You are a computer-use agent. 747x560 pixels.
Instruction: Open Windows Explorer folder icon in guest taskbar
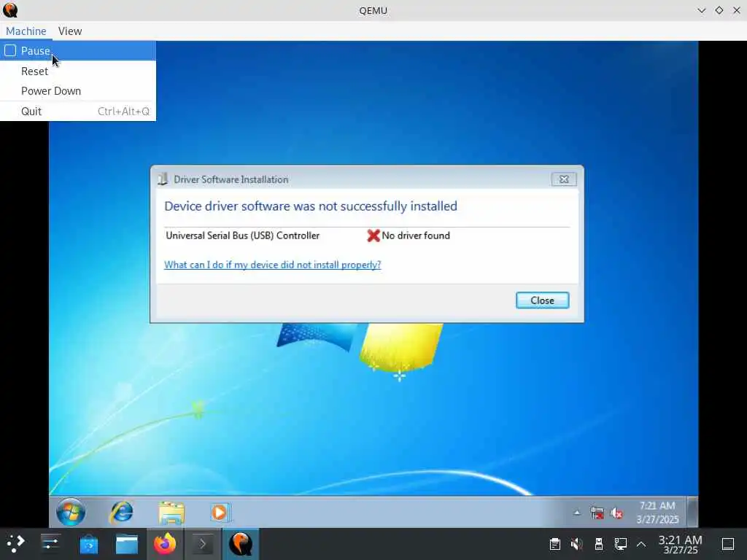[171, 513]
